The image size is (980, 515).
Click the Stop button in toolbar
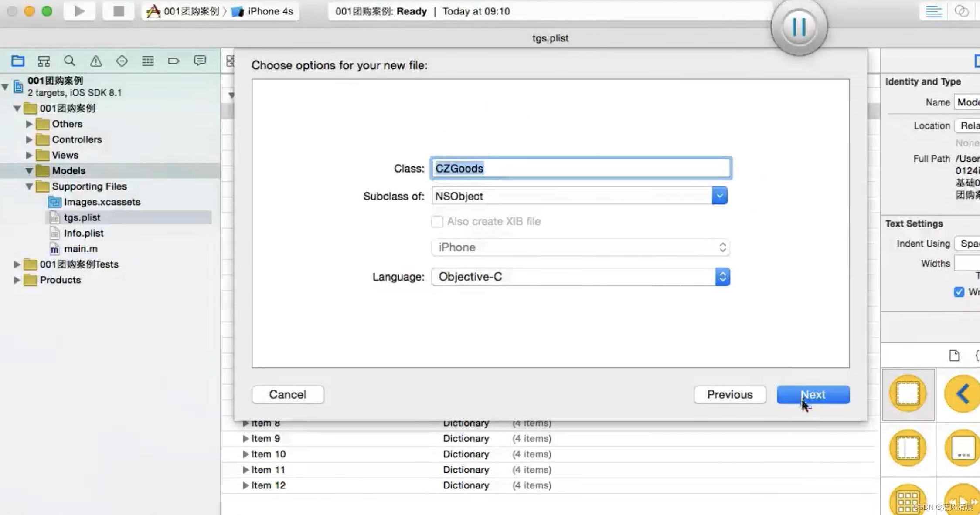point(118,11)
